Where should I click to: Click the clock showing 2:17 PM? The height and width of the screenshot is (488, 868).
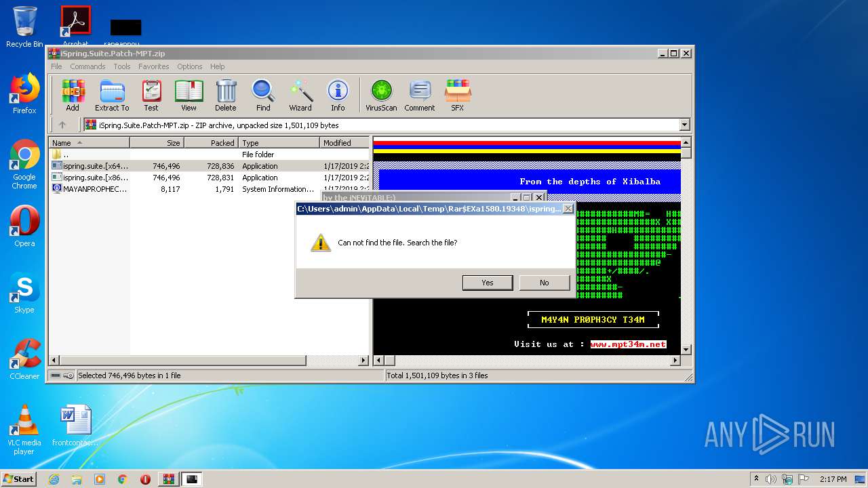point(833,479)
